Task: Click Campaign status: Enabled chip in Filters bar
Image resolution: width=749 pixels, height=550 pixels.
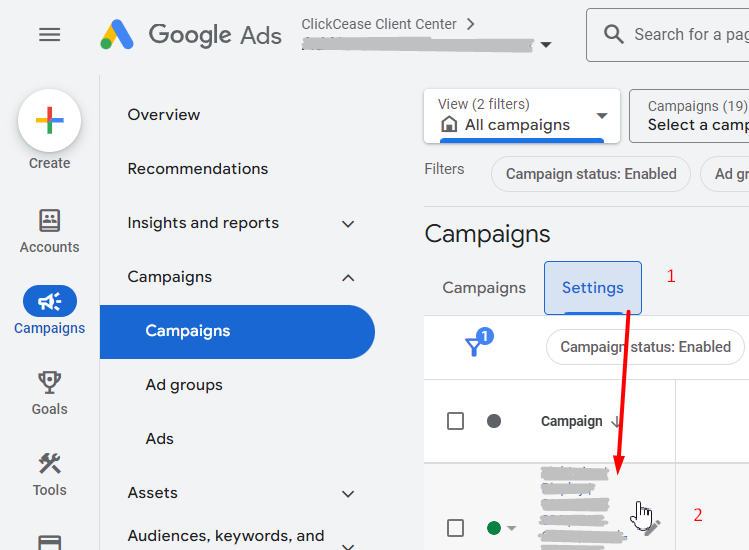Action: pyautogui.click(x=591, y=174)
